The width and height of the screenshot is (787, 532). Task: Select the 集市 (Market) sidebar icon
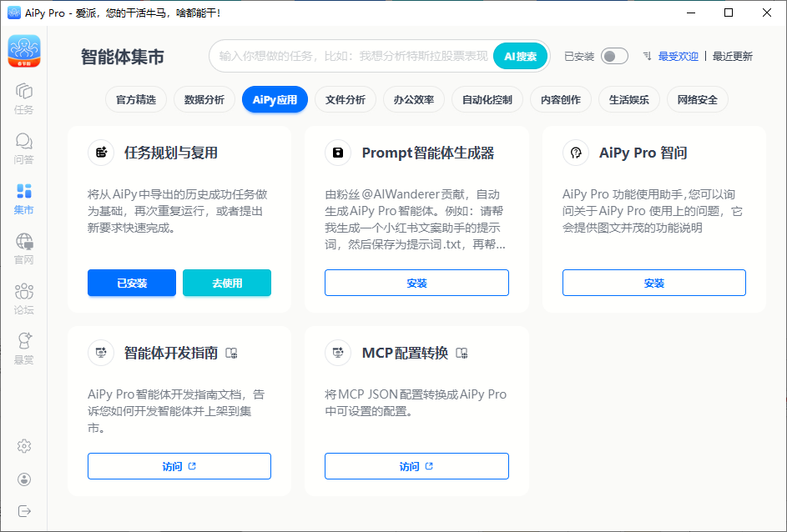pyautogui.click(x=24, y=198)
